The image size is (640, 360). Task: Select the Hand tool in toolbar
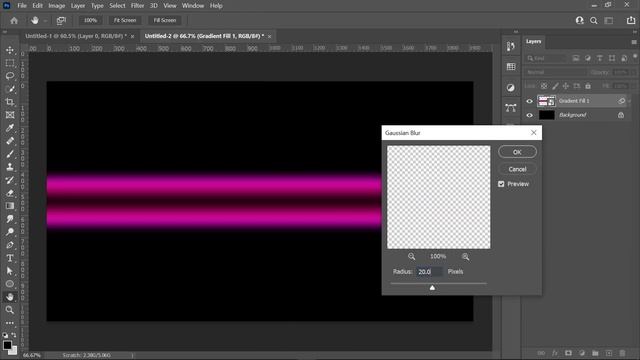click(x=10, y=297)
